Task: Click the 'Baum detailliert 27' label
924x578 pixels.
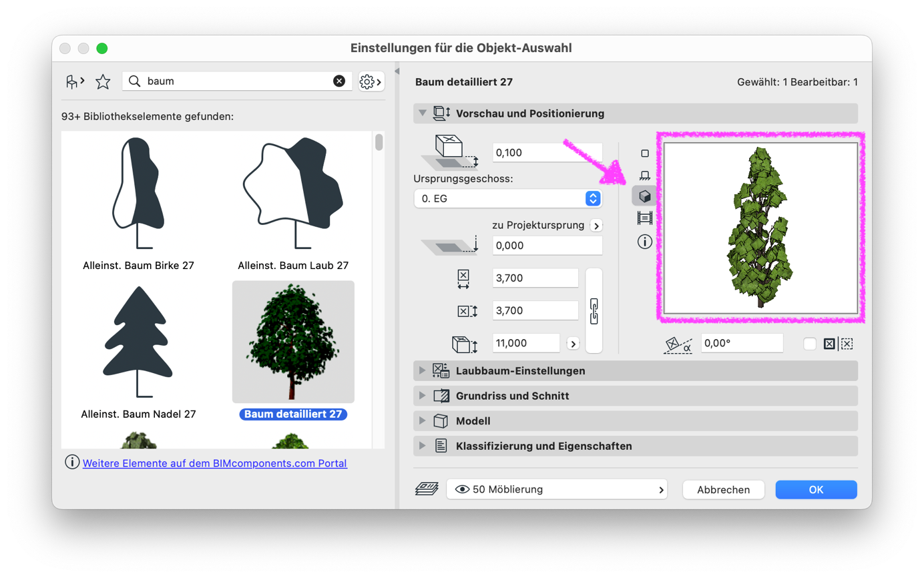Action: (x=293, y=414)
